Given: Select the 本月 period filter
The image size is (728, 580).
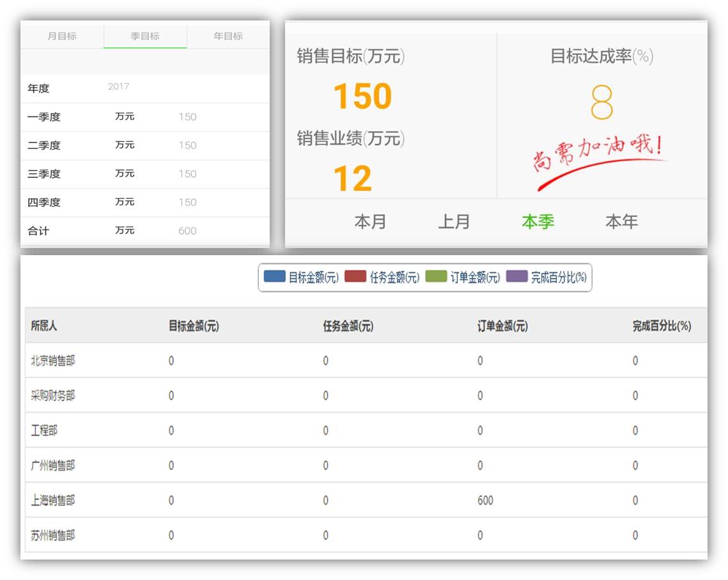Looking at the screenshot, I should click(370, 222).
